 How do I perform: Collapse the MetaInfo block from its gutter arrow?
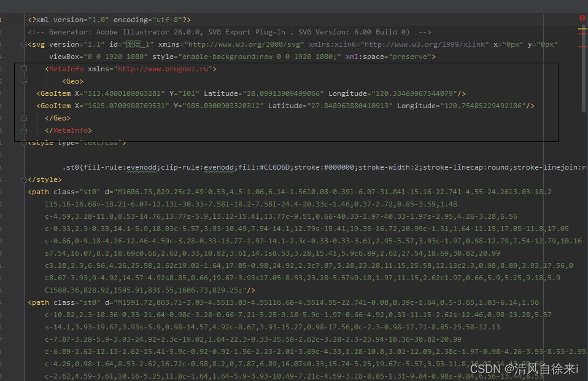click(x=24, y=68)
